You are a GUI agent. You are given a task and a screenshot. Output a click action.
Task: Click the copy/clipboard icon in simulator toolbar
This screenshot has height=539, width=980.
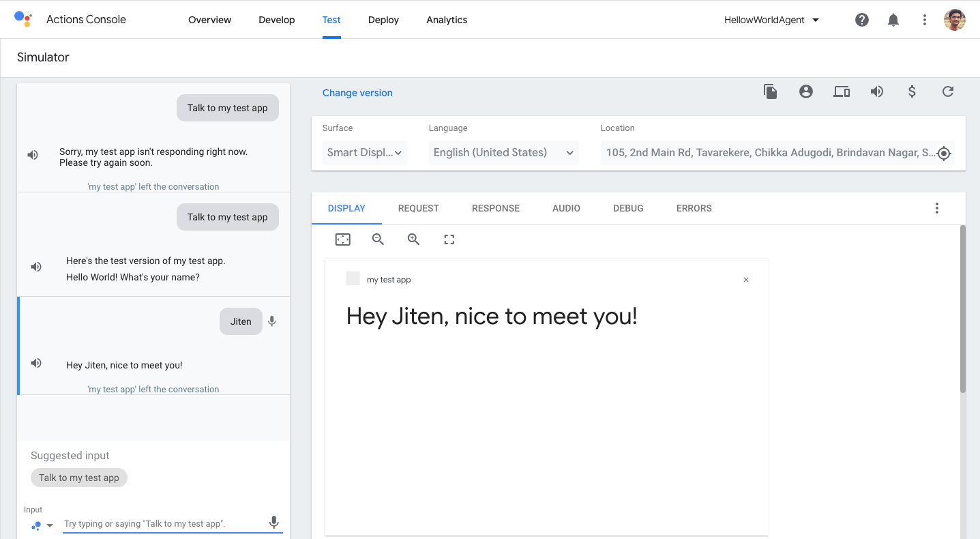(x=771, y=92)
